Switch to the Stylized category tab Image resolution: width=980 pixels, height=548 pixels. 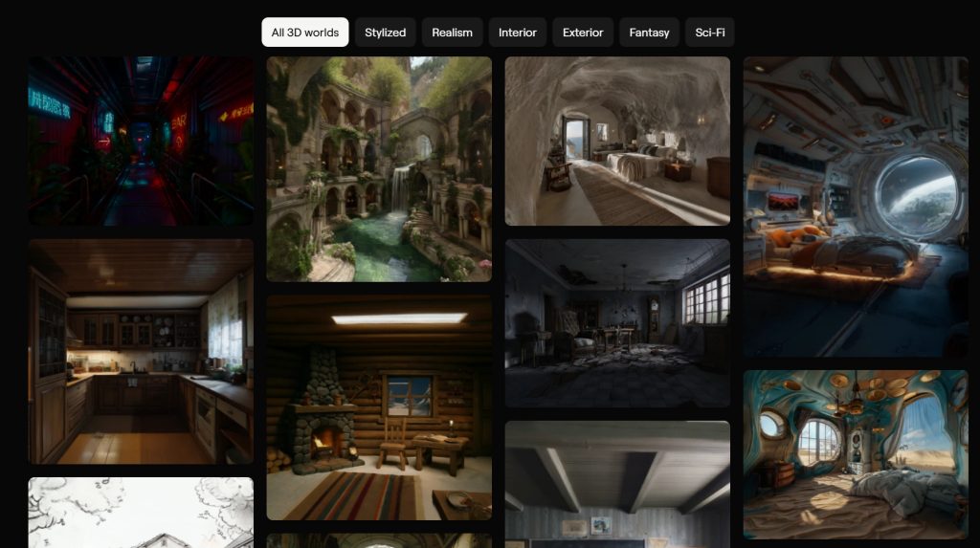click(385, 33)
